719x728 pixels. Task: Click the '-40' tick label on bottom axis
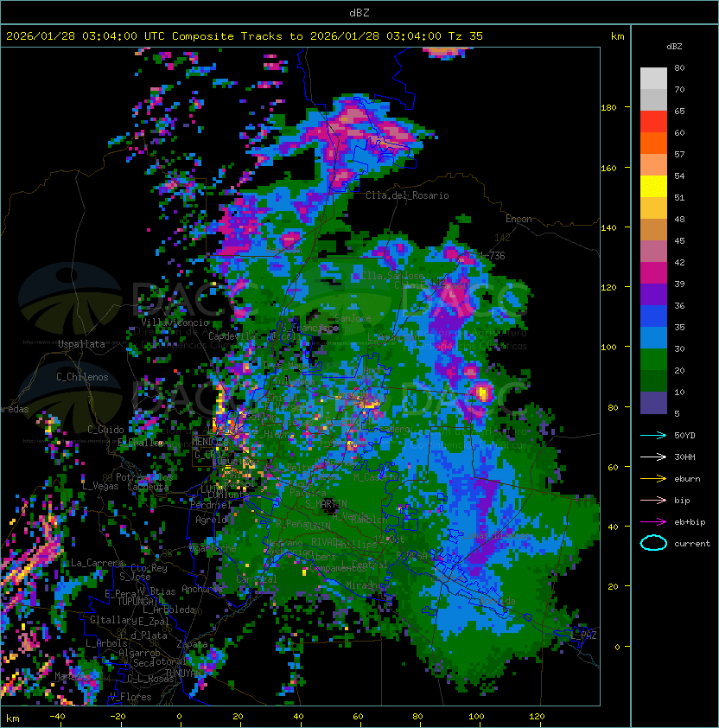[x=57, y=717]
